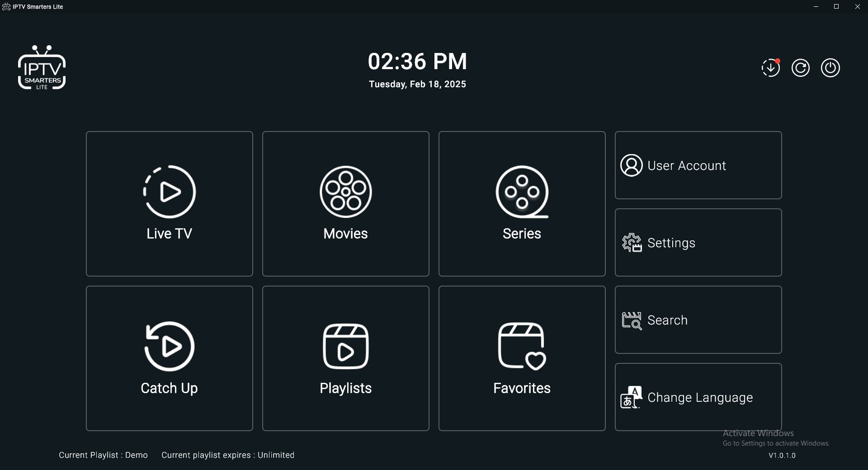Open the Movies section
Viewport: 868px width, 470px height.
coord(345,204)
